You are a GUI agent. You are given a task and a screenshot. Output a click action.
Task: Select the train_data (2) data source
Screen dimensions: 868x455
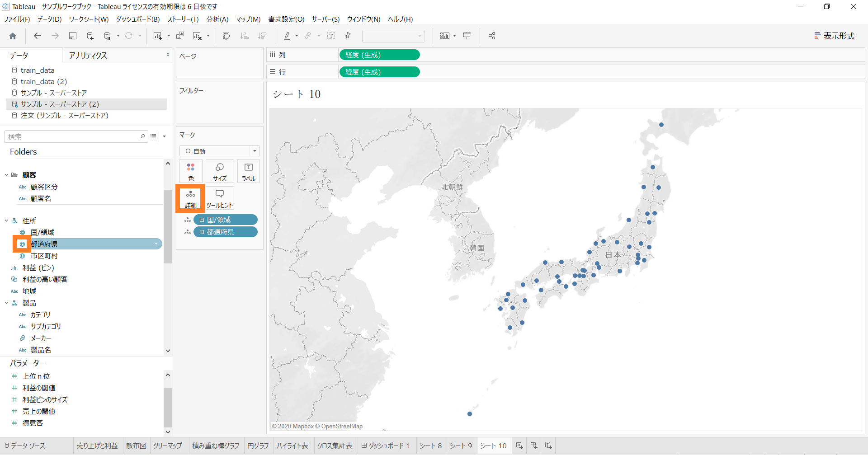click(44, 81)
